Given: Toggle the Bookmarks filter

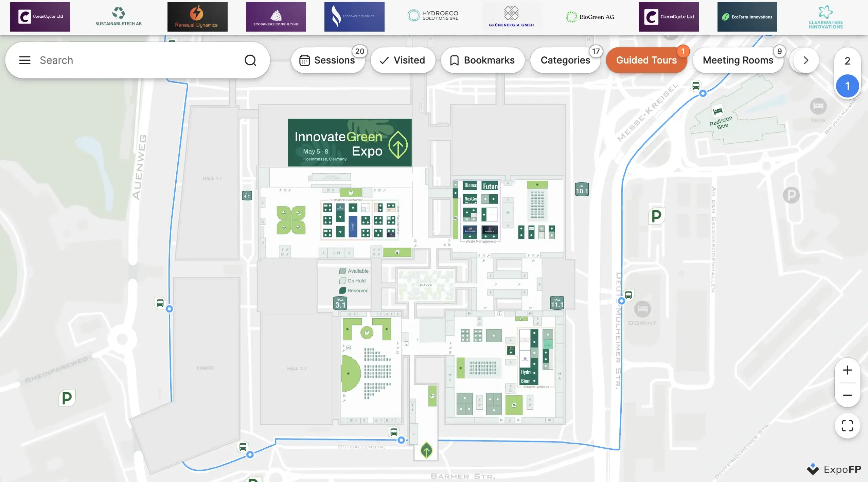Looking at the screenshot, I should [x=482, y=60].
